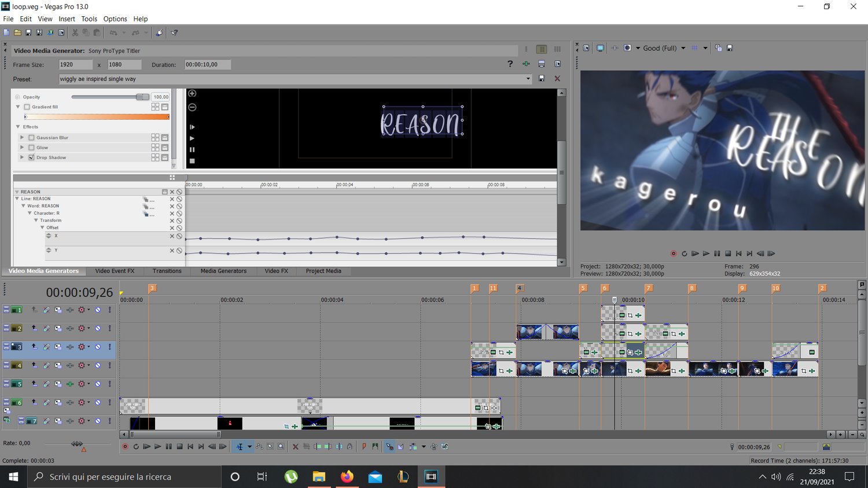Enable the Gradient fill checkbox

(x=27, y=107)
